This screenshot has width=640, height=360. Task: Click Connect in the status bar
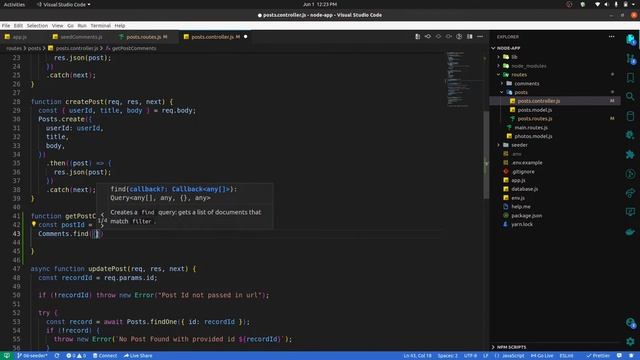[x=105, y=356]
